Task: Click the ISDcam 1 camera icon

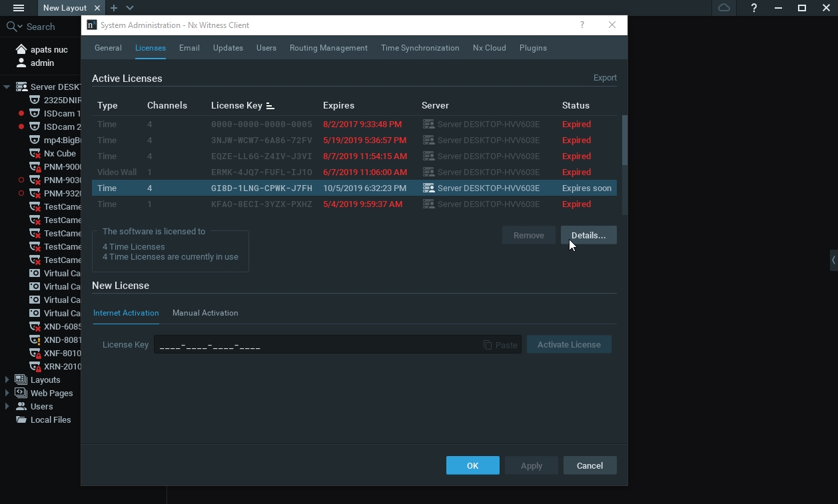Action: (x=35, y=113)
